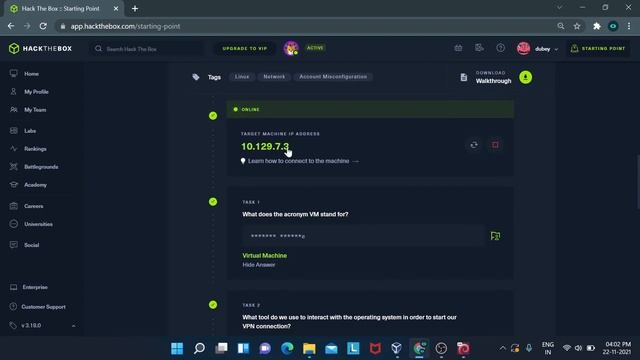Open Rankings in the sidebar
The height and width of the screenshot is (360, 640).
pos(35,149)
